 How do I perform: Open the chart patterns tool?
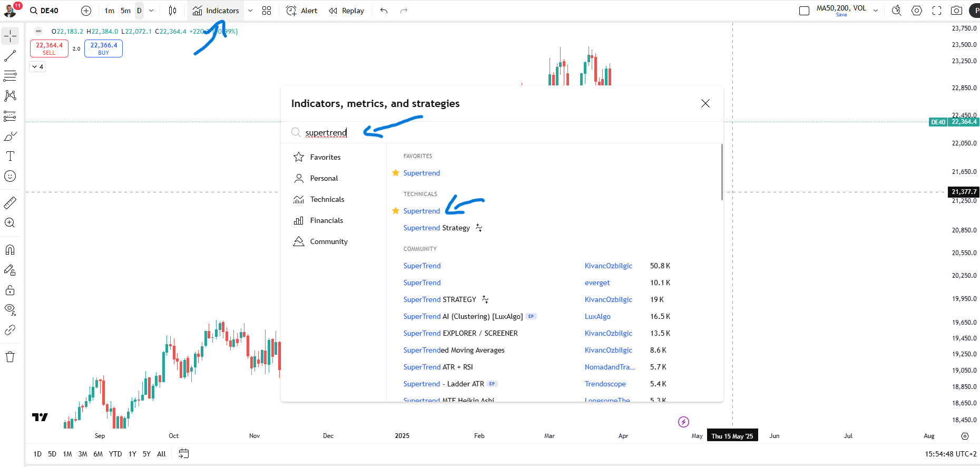pyautogui.click(x=10, y=96)
